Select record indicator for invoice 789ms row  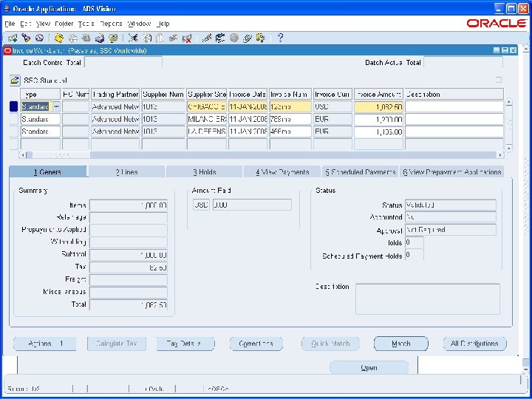[x=13, y=119]
